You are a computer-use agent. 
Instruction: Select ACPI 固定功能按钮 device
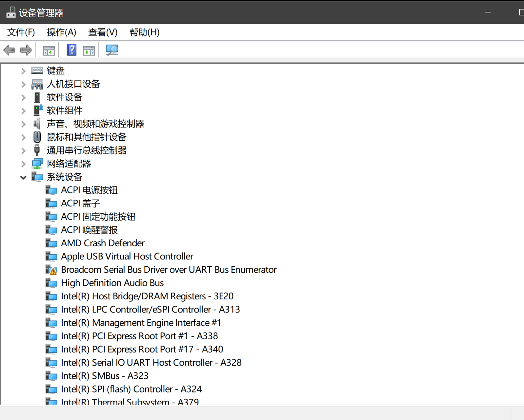[x=98, y=217]
